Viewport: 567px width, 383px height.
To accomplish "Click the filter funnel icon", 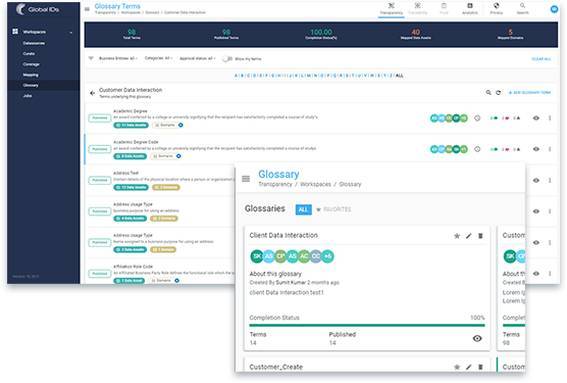I will tap(91, 58).
